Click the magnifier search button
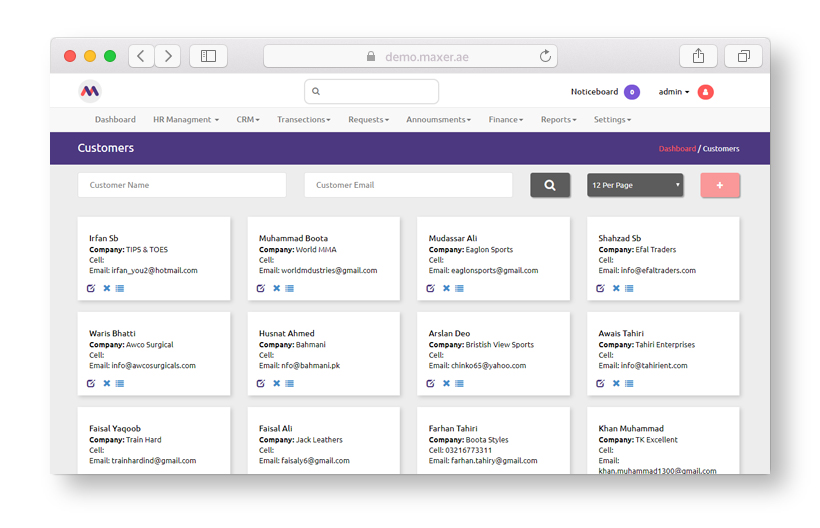 coord(550,185)
